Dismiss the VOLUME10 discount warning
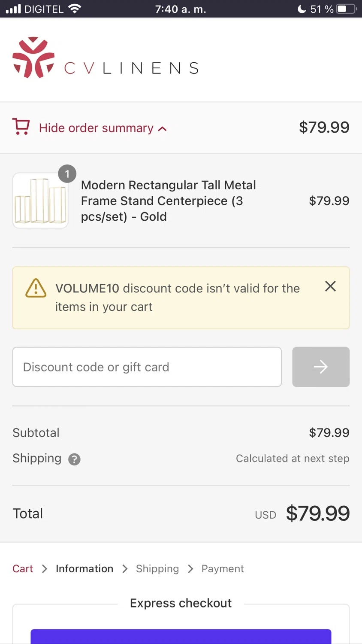 coord(330,286)
